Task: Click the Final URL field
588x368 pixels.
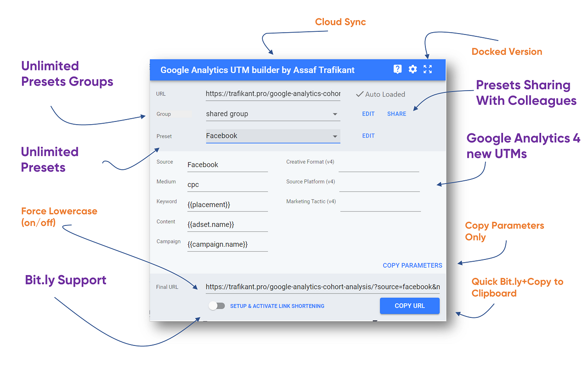Action: pos(322,287)
